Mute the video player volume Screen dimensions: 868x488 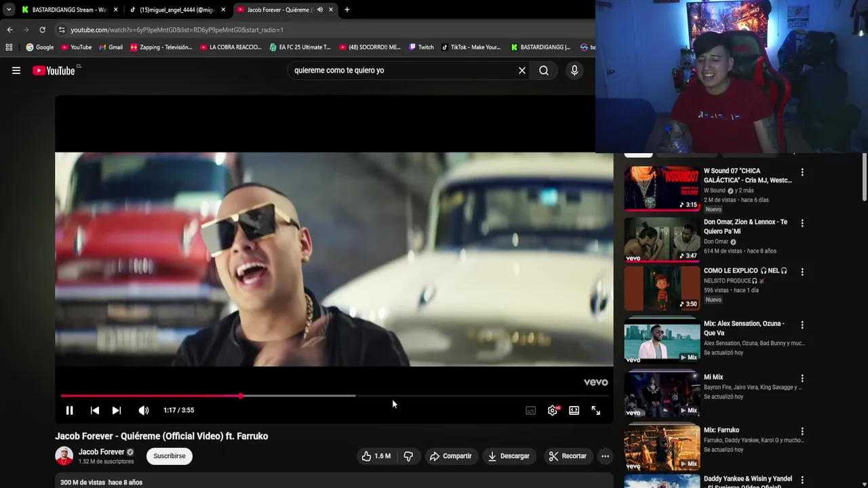click(x=144, y=410)
